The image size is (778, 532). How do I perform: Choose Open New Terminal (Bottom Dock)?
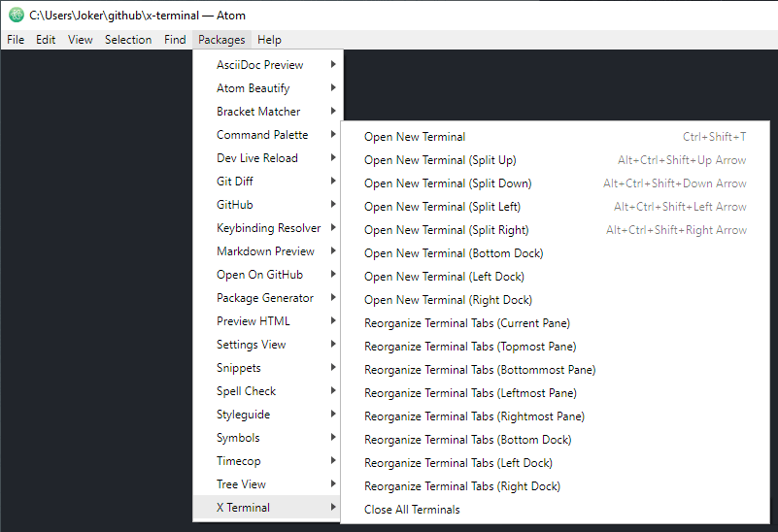(556, 252)
